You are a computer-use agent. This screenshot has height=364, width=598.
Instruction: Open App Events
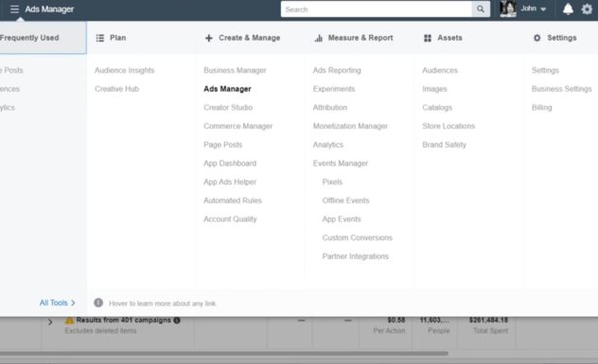click(342, 219)
